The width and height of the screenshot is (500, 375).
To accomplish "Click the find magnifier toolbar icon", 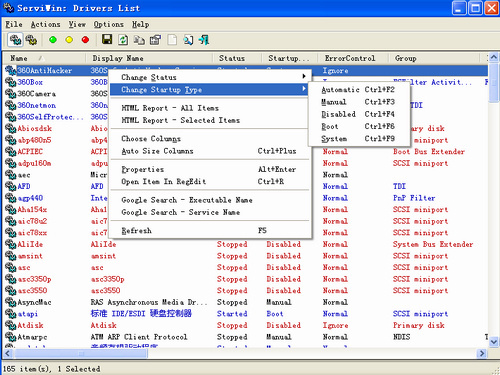I will click(x=188, y=40).
